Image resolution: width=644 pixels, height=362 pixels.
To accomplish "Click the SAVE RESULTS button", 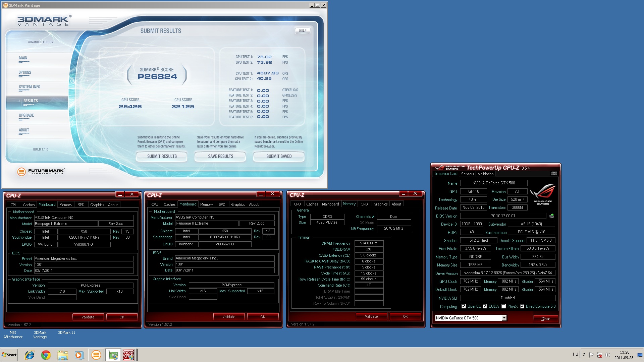I will [220, 156].
